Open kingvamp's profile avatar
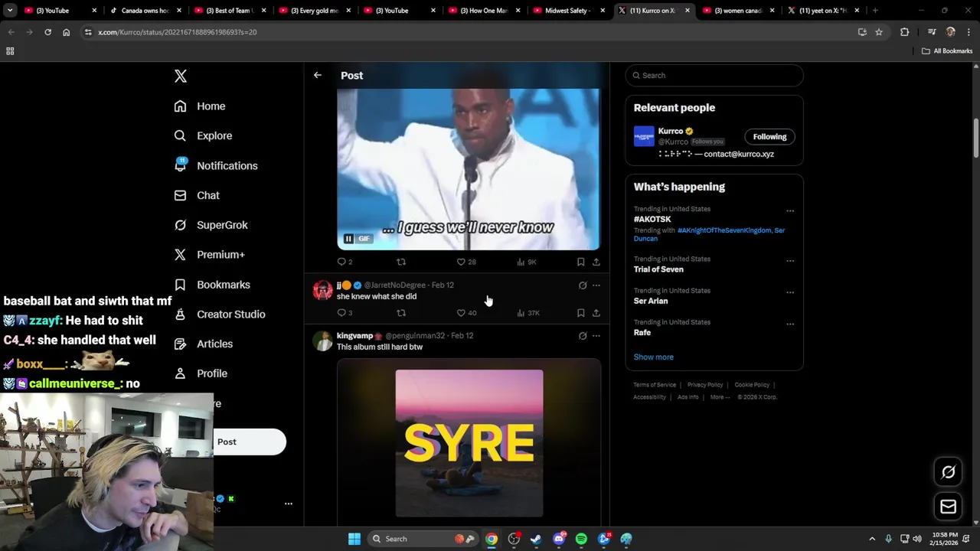The width and height of the screenshot is (980, 551). (322, 341)
